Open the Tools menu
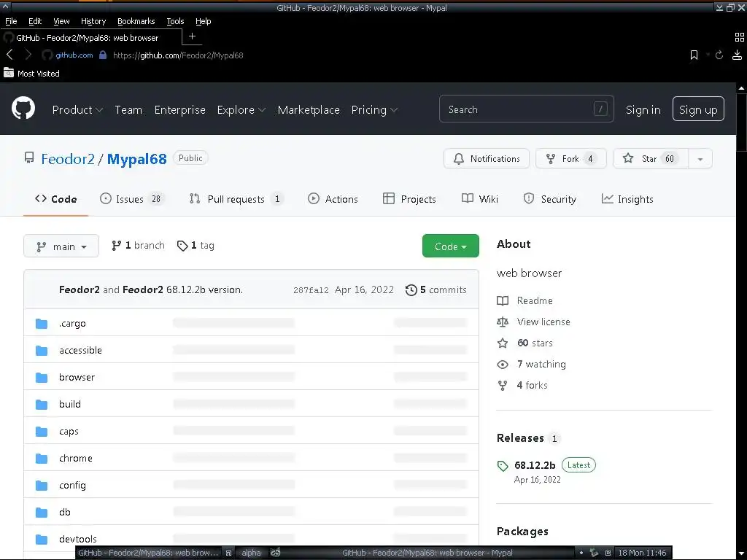 (175, 21)
